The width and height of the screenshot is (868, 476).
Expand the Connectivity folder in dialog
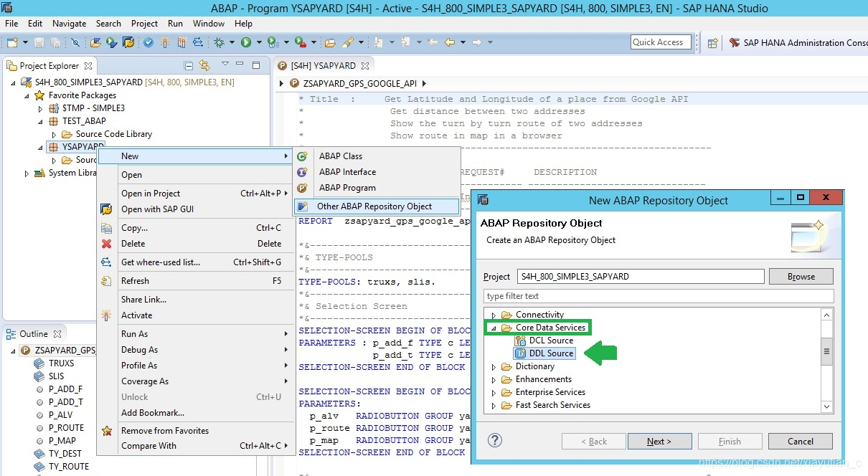(x=494, y=315)
